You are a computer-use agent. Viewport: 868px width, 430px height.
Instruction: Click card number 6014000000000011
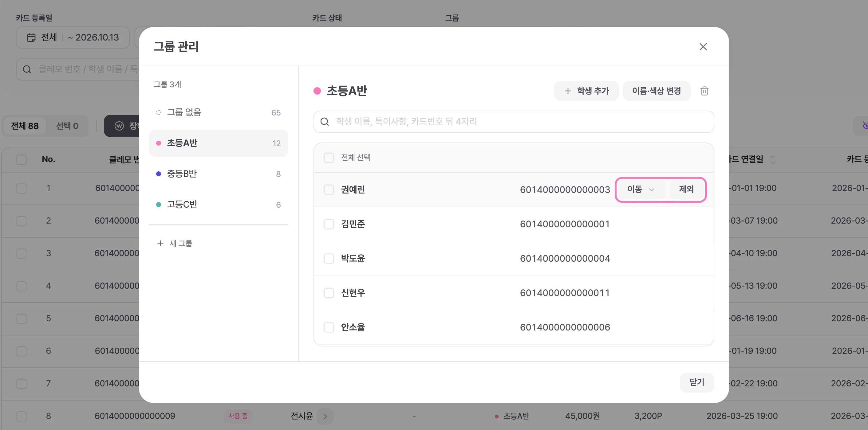click(565, 293)
